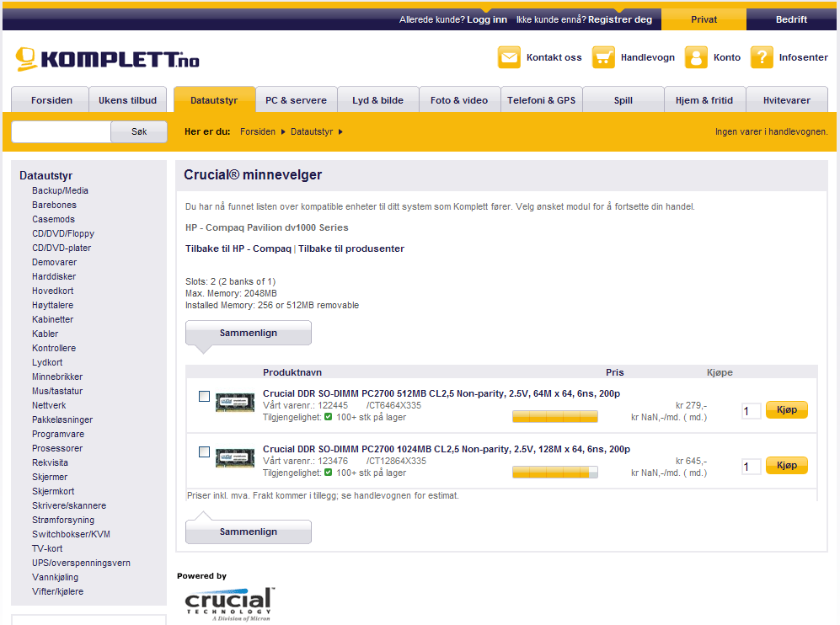Click the breadcrumb arrow after Forsiden

click(283, 131)
